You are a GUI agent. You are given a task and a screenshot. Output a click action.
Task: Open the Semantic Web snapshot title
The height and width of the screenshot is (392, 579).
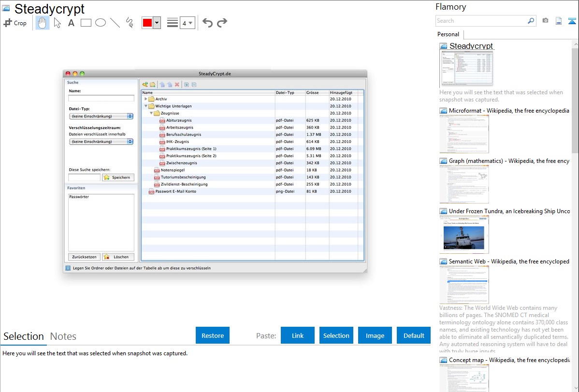tap(509, 261)
